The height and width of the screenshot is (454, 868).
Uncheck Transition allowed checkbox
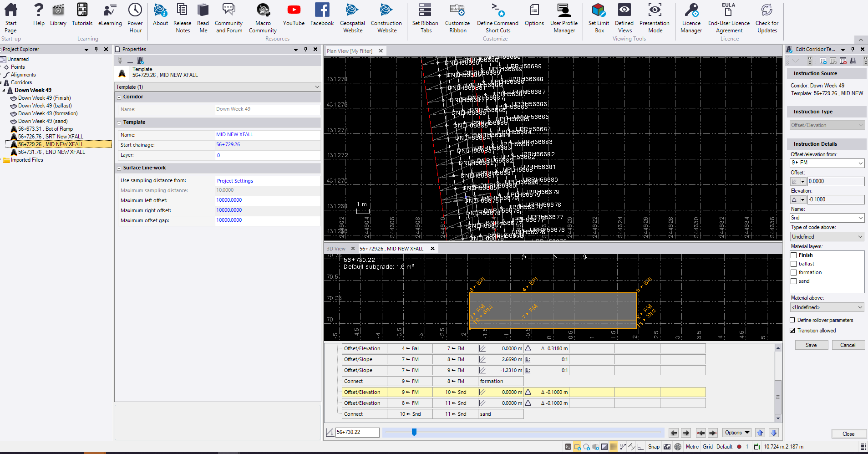(x=792, y=331)
